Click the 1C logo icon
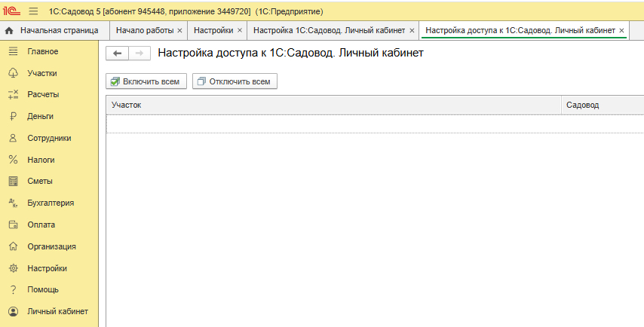The image size is (644, 327). [x=11, y=11]
